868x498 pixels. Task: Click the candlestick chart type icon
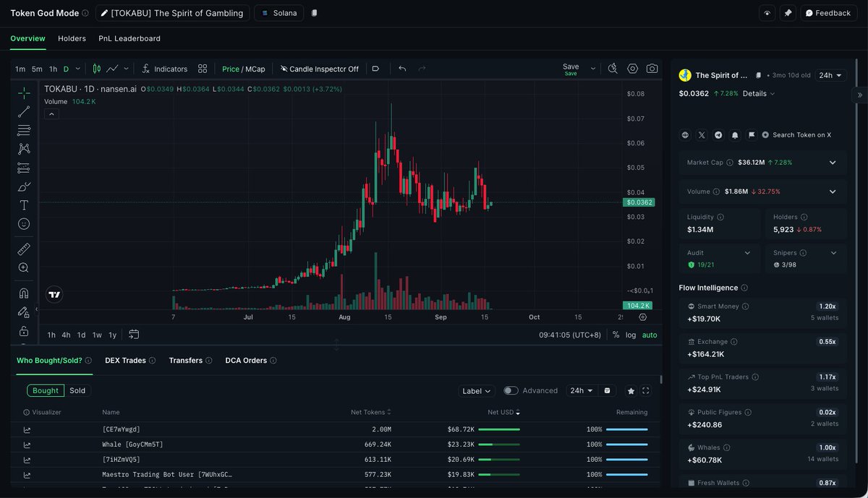click(x=97, y=69)
